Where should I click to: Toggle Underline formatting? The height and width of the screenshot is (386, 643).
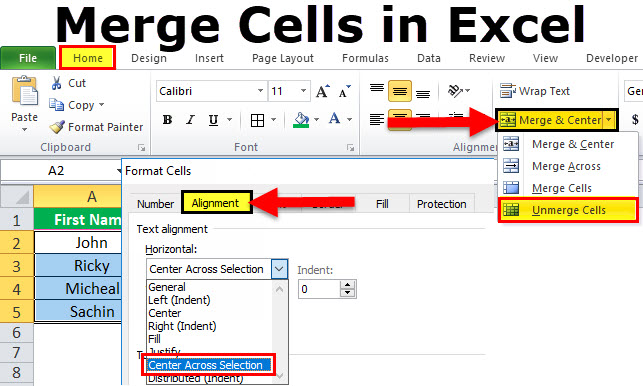click(x=213, y=120)
